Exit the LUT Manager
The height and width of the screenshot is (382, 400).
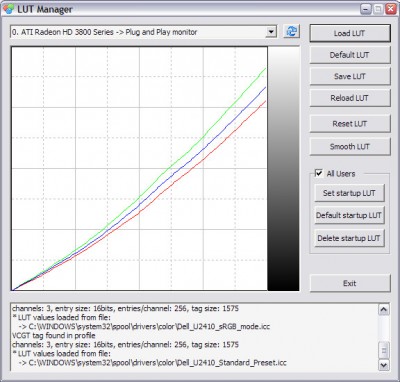pyautogui.click(x=350, y=283)
